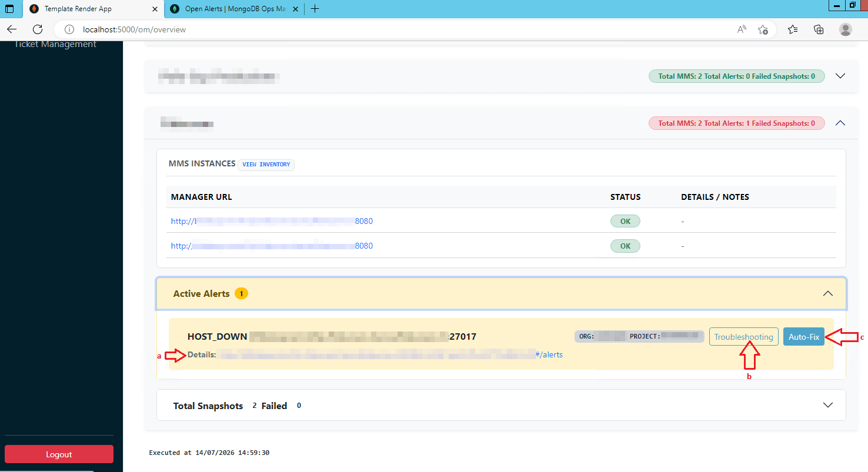
Task: Expand the group with zero total alerts
Action: [840, 76]
